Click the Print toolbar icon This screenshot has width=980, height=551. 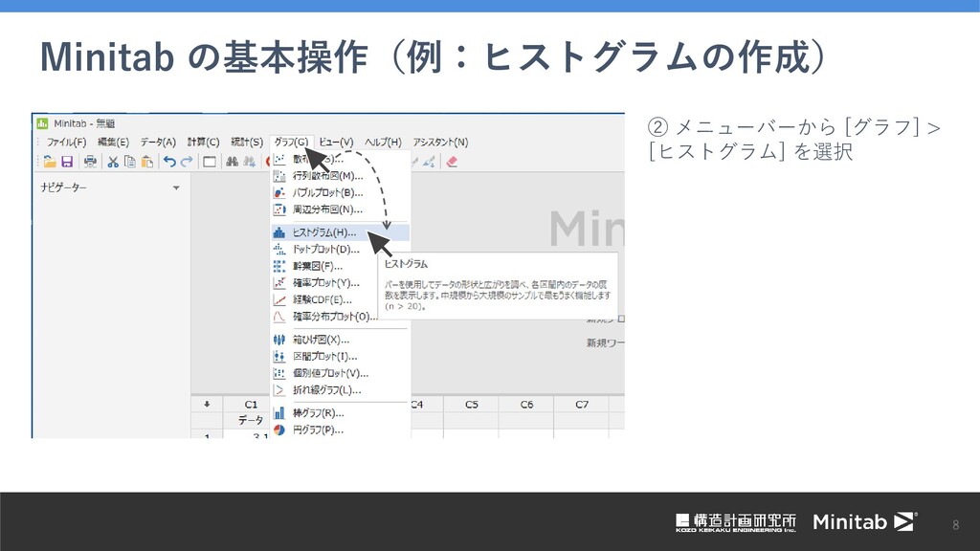tap(90, 162)
